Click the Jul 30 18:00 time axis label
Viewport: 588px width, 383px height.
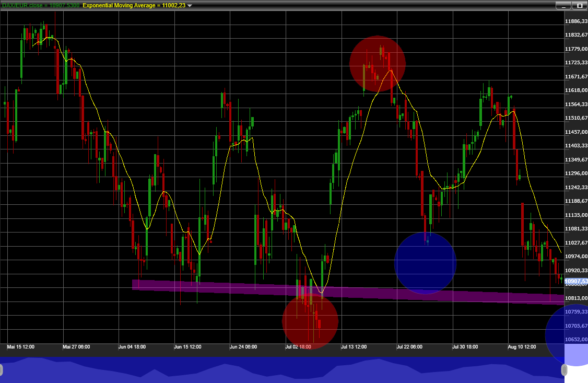click(465, 346)
